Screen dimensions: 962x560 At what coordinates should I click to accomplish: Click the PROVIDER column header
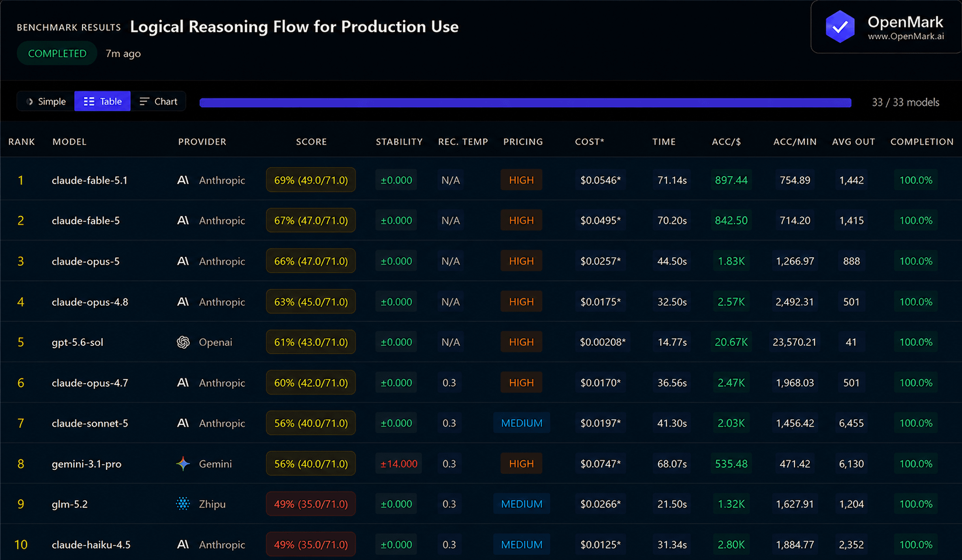click(x=202, y=142)
